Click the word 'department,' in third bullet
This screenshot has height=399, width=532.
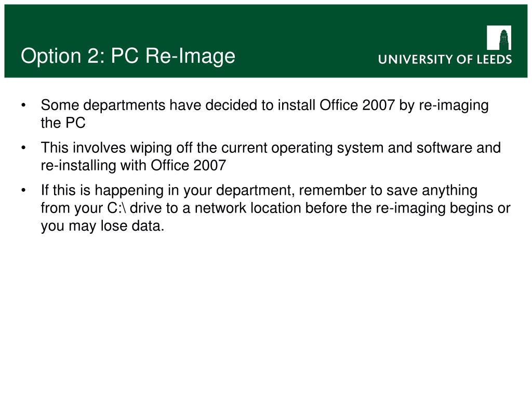[x=256, y=191]
